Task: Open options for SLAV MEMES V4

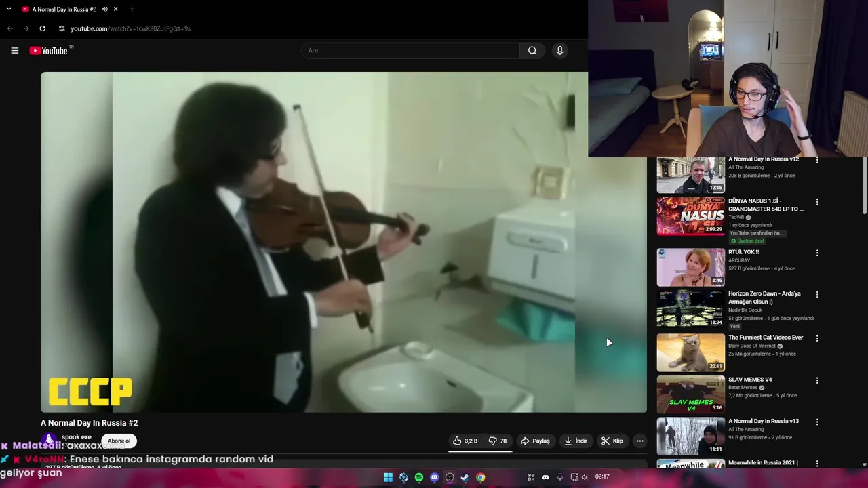Action: coord(817,381)
